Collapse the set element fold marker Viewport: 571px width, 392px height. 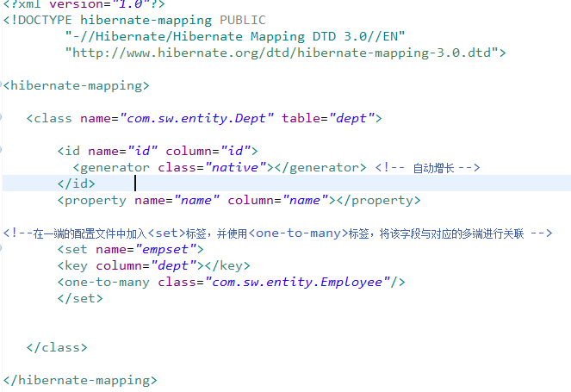click(x=1, y=248)
